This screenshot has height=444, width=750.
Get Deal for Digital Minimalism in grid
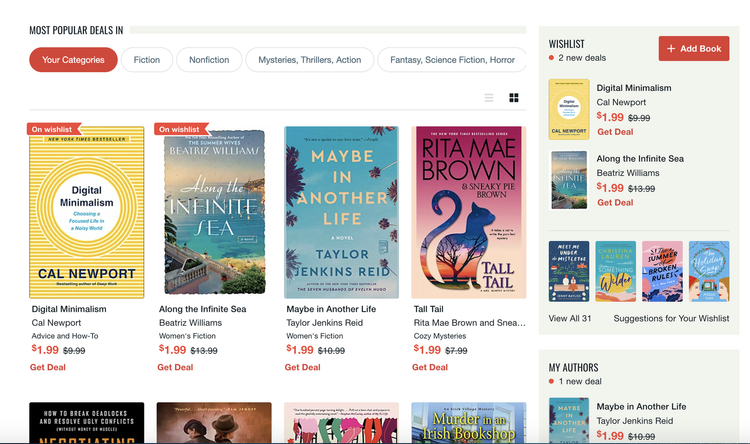click(x=48, y=367)
